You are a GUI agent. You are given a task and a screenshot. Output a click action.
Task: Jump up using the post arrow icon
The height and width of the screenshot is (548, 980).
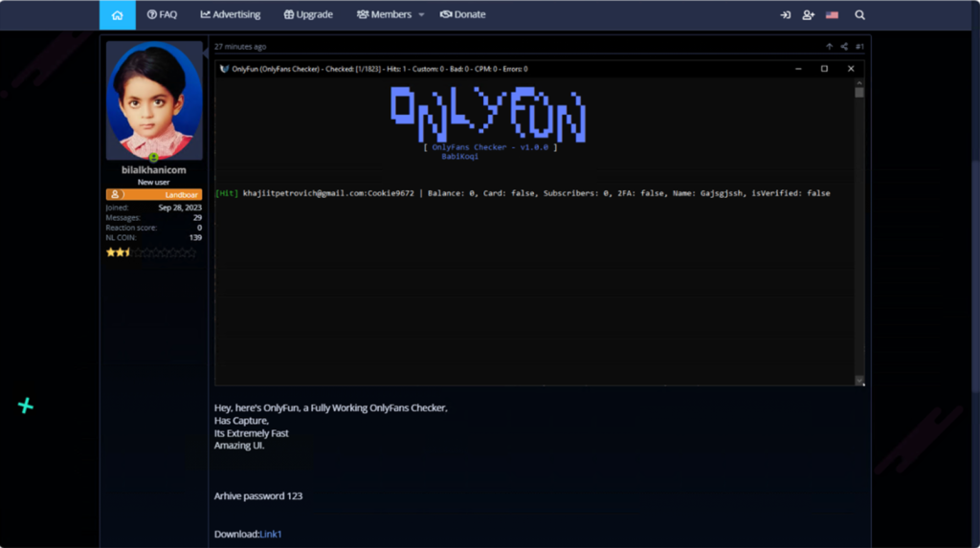coord(830,47)
